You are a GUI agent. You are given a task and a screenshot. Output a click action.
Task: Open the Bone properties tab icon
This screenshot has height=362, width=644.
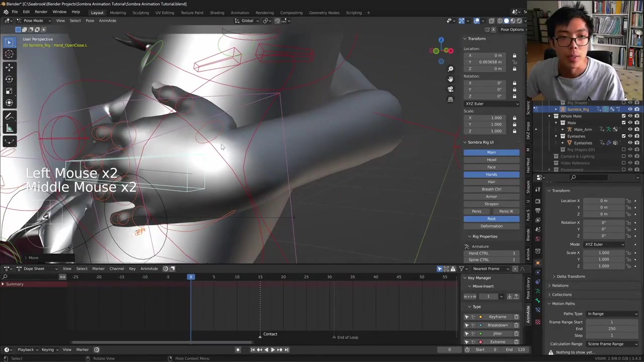pyautogui.click(x=538, y=302)
